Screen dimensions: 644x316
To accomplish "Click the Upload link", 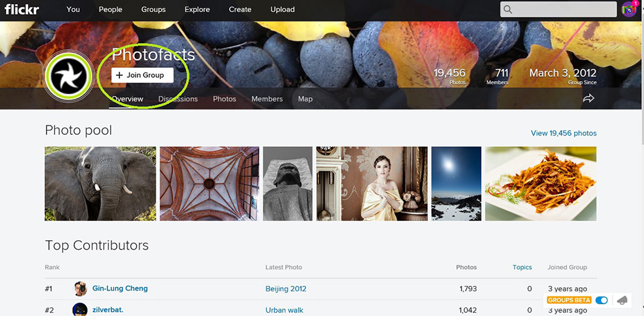I will pyautogui.click(x=282, y=9).
